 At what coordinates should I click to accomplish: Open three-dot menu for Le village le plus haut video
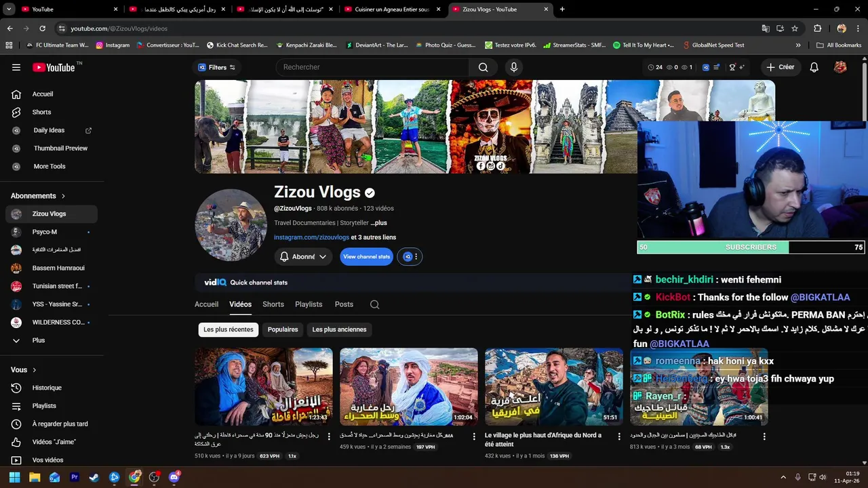tap(619, 437)
